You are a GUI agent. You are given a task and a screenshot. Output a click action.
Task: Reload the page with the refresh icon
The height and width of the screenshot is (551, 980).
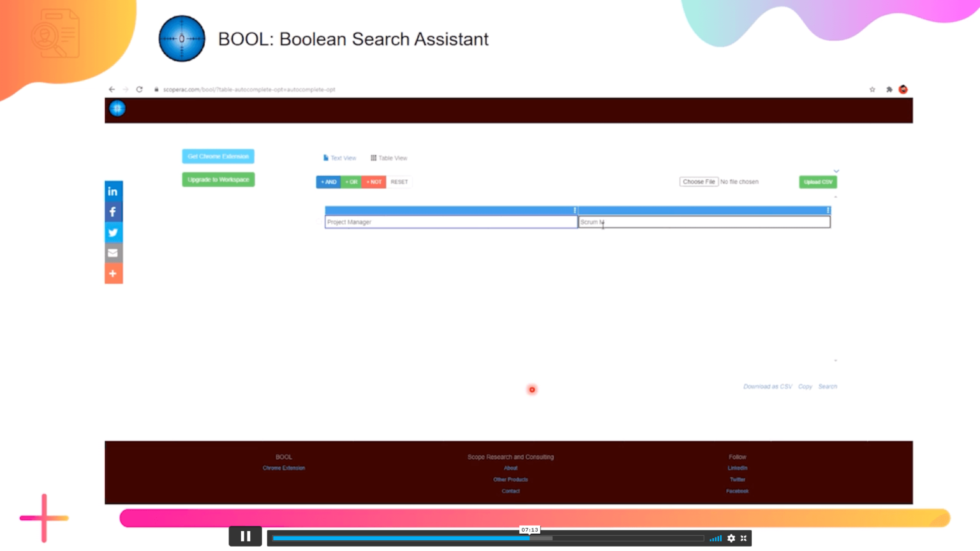pos(139,89)
